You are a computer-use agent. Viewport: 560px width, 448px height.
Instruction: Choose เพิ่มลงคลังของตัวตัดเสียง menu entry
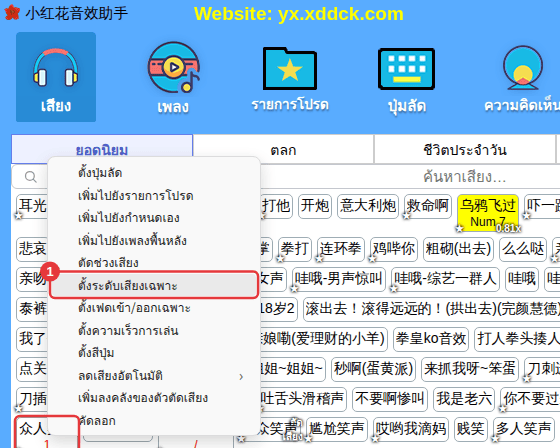(x=154, y=398)
